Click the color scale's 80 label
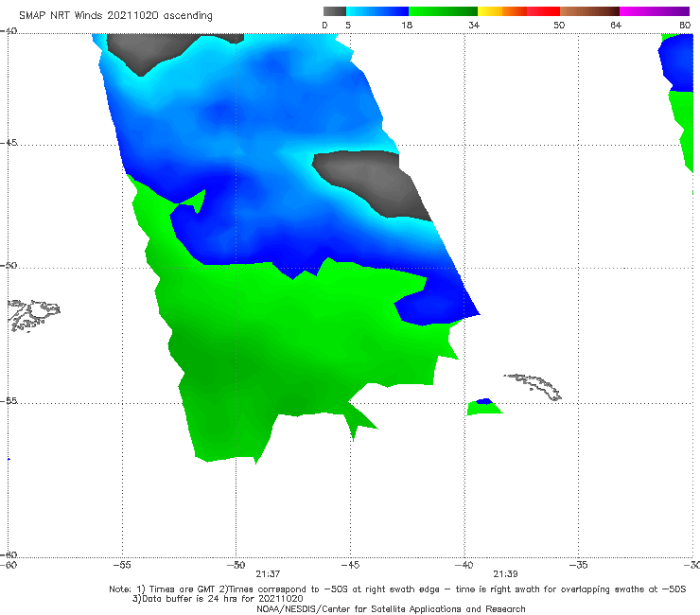 (x=685, y=25)
